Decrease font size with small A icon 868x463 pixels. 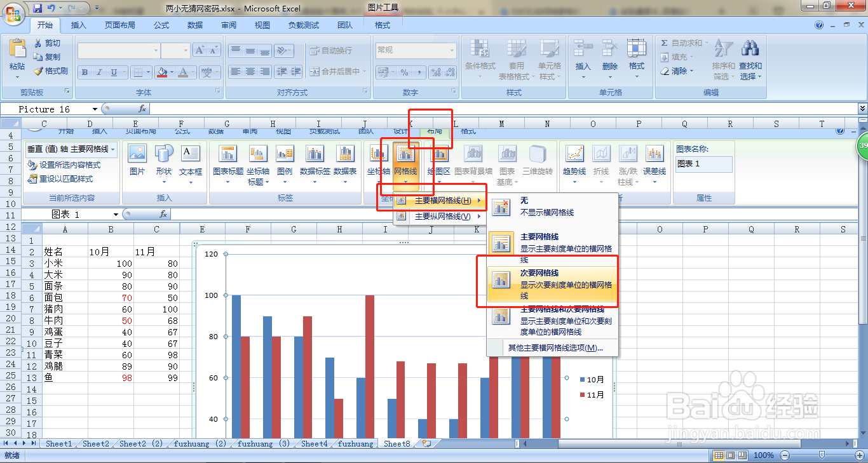214,50
